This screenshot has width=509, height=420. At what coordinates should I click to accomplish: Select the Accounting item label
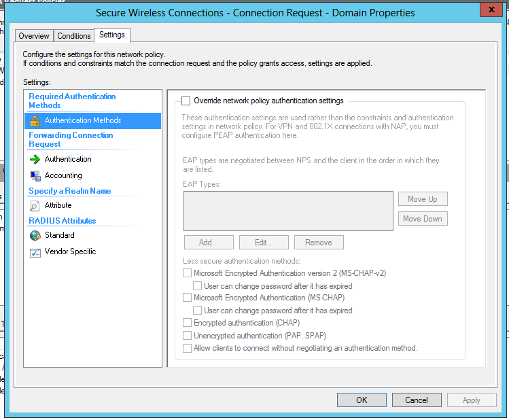(x=63, y=175)
